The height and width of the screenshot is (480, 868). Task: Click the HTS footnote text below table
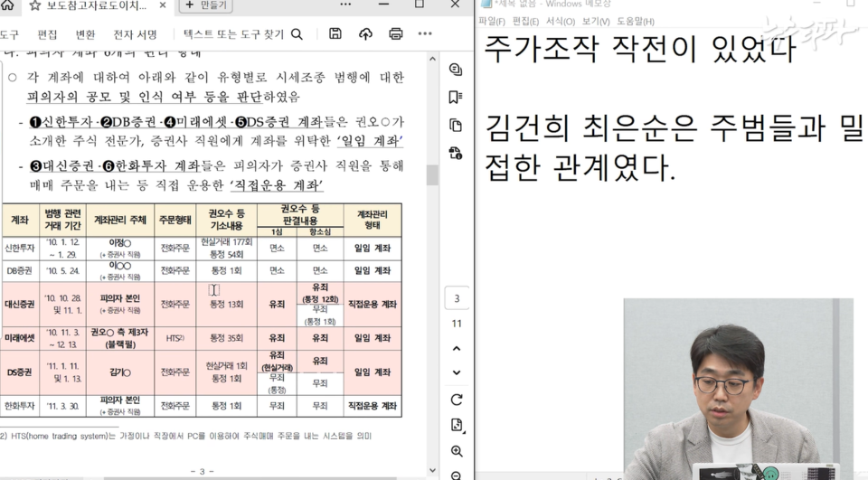click(185, 437)
